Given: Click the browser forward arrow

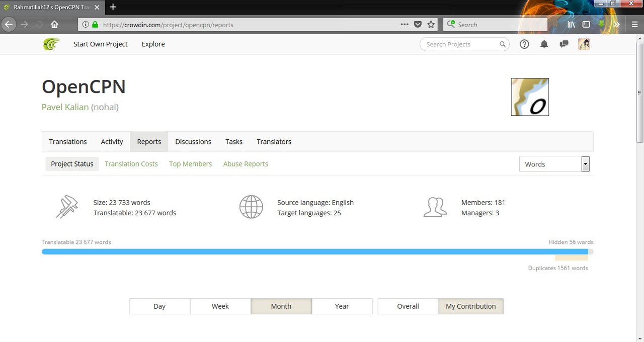Looking at the screenshot, I should point(24,24).
